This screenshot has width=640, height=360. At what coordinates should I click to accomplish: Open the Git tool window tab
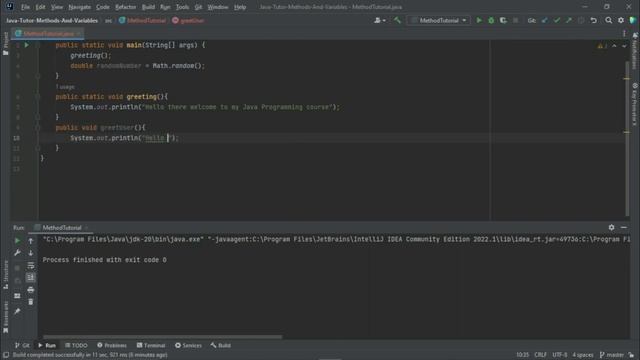(22, 345)
